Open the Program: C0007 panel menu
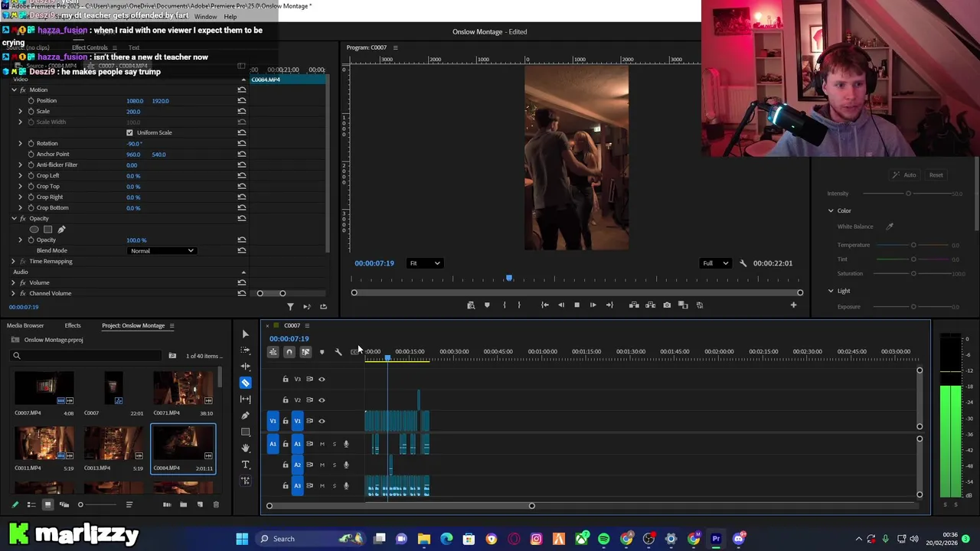 tap(395, 47)
